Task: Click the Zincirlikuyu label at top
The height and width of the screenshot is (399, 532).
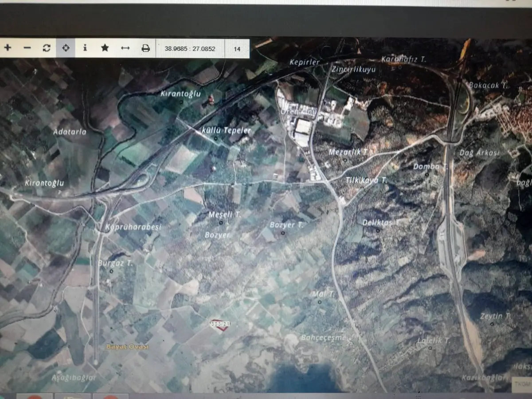Action: [x=353, y=70]
